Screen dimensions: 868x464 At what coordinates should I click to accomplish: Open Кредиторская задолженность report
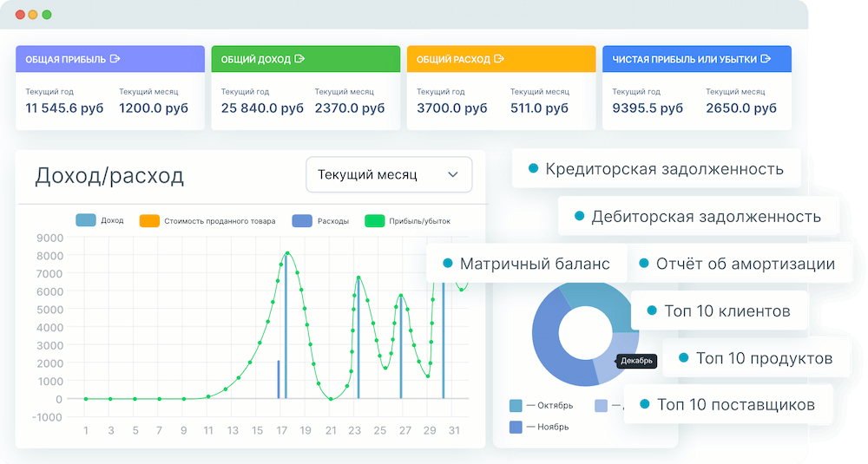click(x=655, y=169)
